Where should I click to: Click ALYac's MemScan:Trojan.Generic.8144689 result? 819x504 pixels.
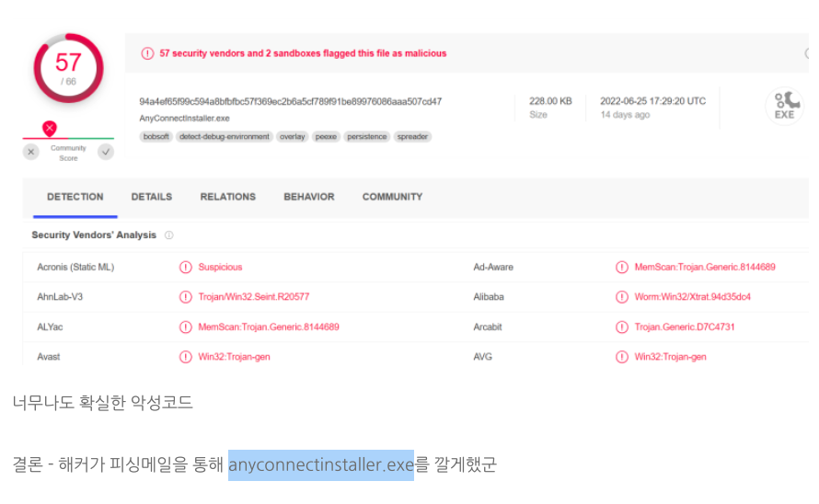[269, 327]
